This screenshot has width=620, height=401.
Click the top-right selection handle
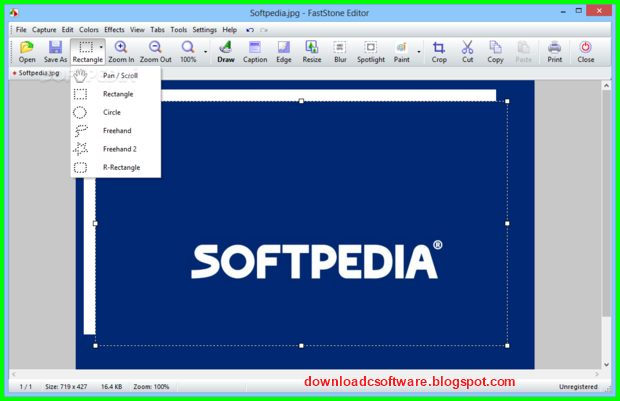(507, 101)
